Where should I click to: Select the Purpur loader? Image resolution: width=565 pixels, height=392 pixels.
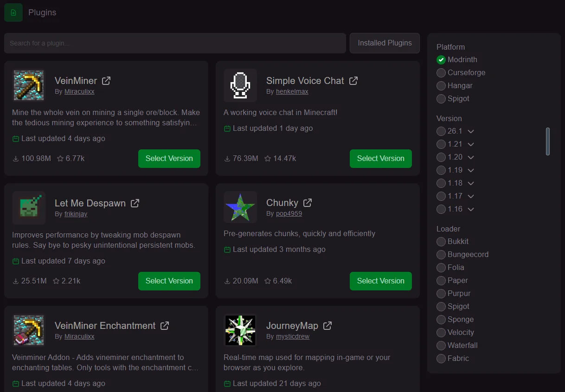click(x=441, y=294)
